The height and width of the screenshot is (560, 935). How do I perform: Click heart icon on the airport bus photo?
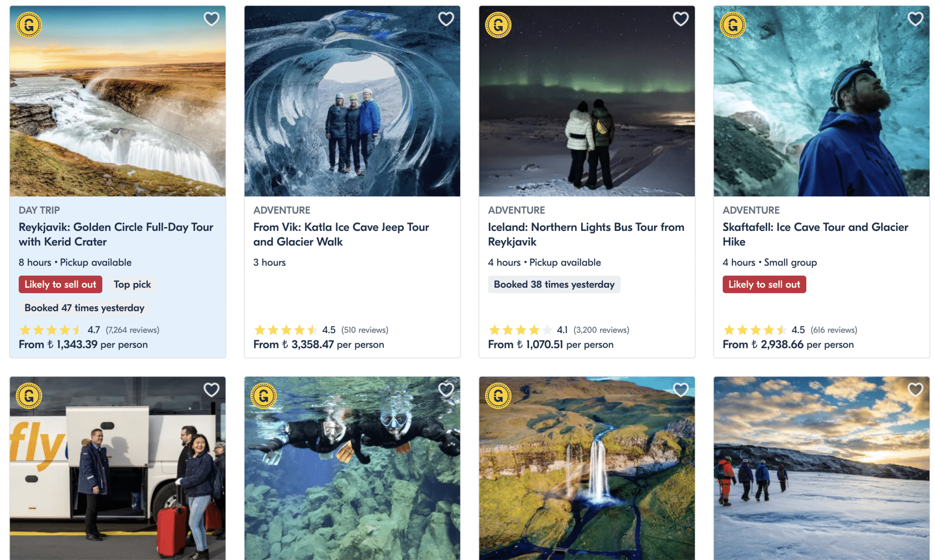point(211,390)
